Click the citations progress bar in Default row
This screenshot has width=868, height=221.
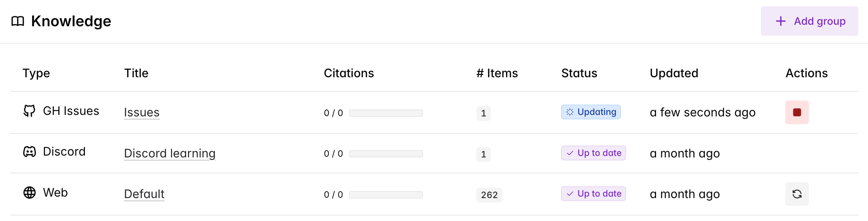click(386, 195)
